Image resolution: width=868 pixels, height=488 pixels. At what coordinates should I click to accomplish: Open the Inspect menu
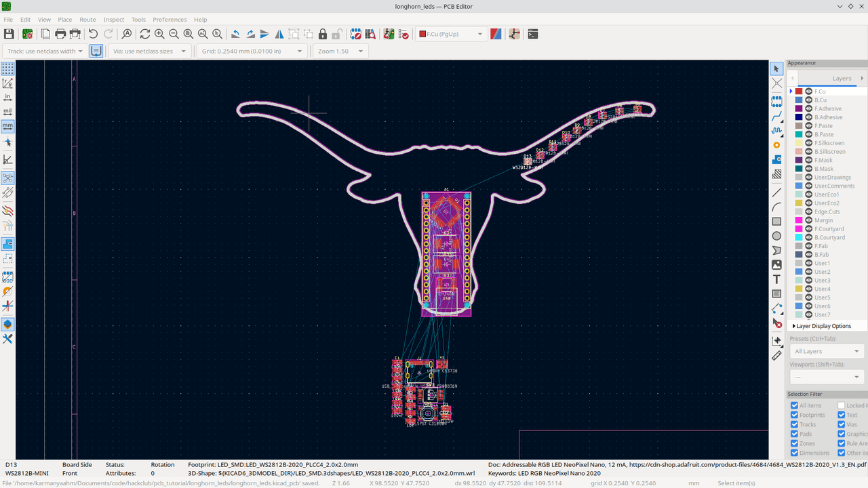113,20
